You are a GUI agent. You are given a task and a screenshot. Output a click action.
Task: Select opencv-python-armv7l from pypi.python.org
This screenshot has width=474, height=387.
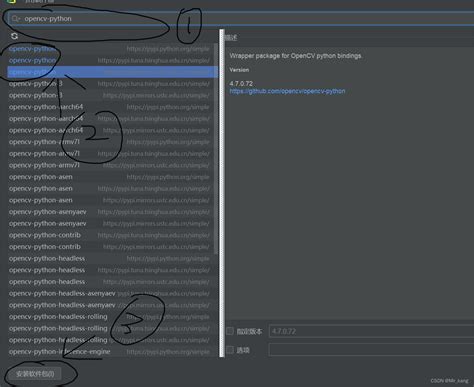pyautogui.click(x=112, y=142)
